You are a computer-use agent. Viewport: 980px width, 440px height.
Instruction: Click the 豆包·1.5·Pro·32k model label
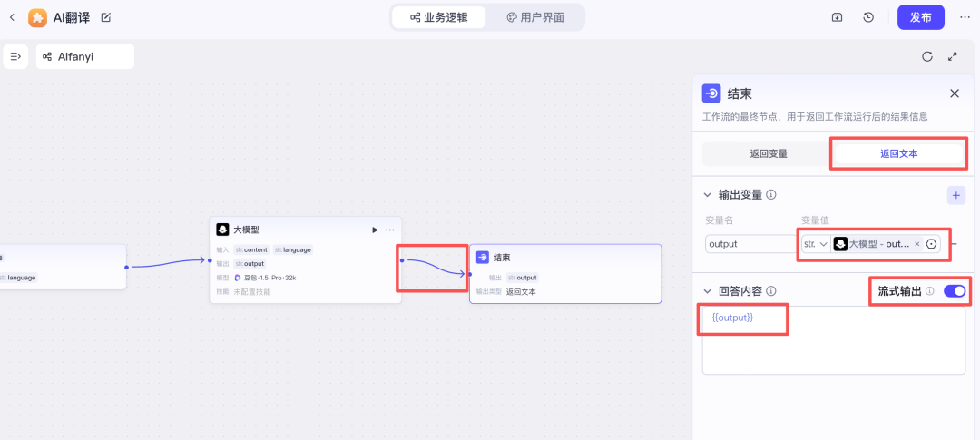point(269,278)
